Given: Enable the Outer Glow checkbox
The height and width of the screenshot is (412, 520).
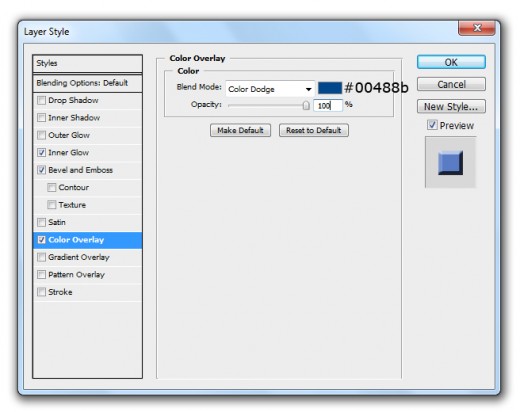Looking at the screenshot, I should [41, 135].
